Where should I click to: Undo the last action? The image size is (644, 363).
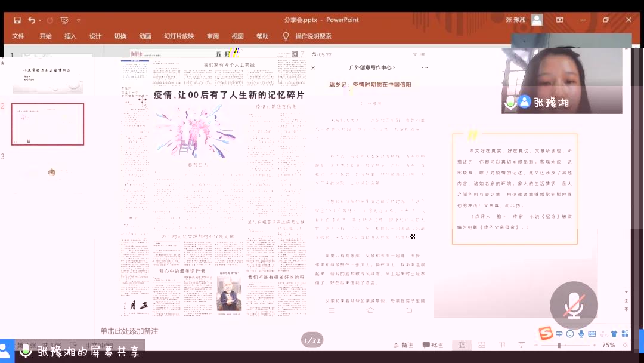31,20
